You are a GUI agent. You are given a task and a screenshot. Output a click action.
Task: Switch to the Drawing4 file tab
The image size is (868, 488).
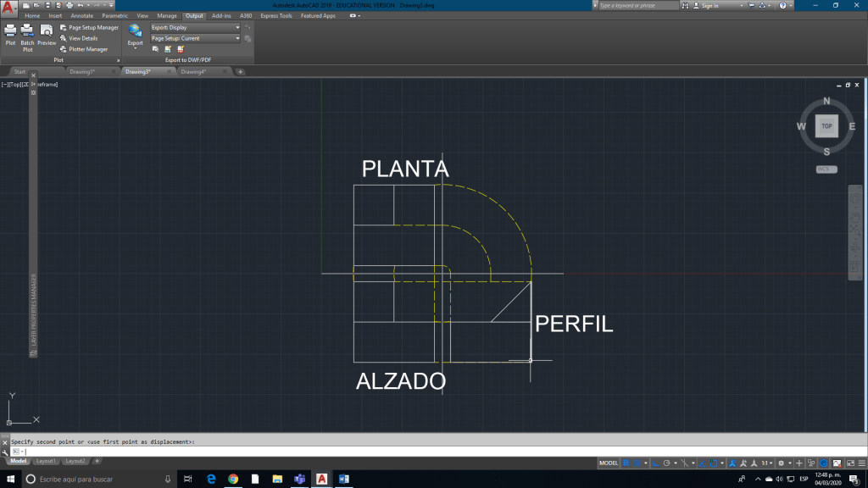pyautogui.click(x=193, y=72)
